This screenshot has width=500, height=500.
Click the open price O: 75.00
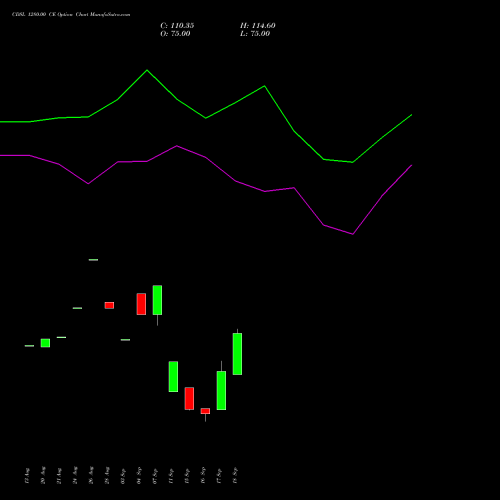point(175,34)
